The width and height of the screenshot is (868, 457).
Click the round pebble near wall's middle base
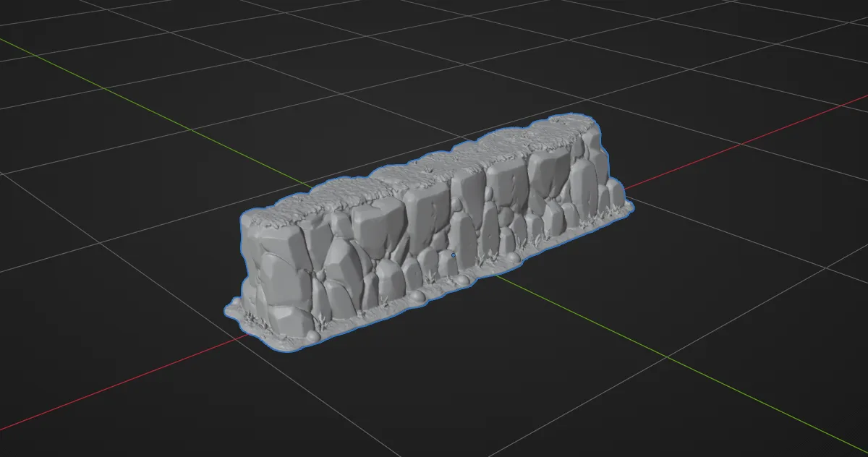(417, 297)
